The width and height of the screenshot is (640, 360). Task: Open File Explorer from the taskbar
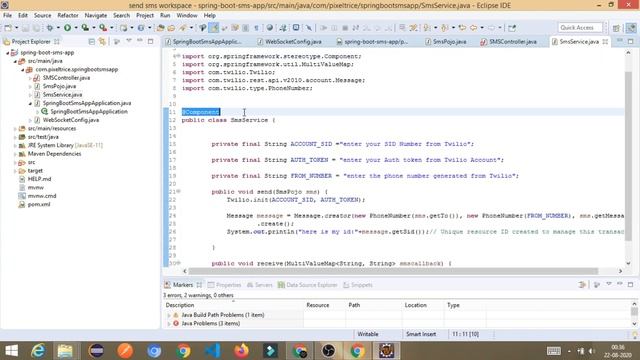point(65,351)
